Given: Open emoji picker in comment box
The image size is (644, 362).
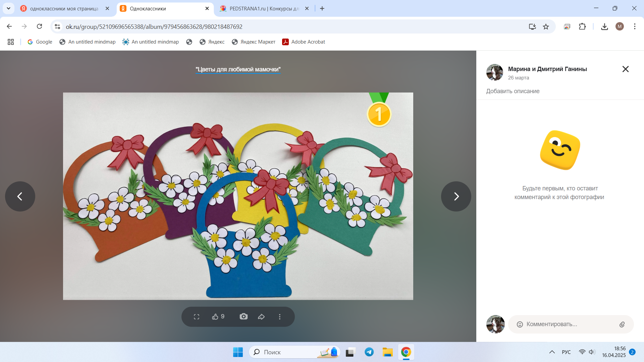Looking at the screenshot, I should [520, 324].
